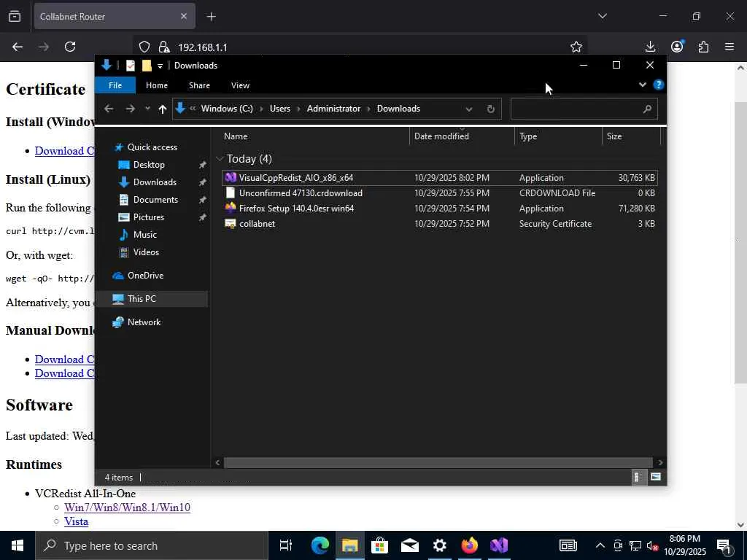Select Firefox Setup 140.4.0esr win64 file

click(439, 208)
